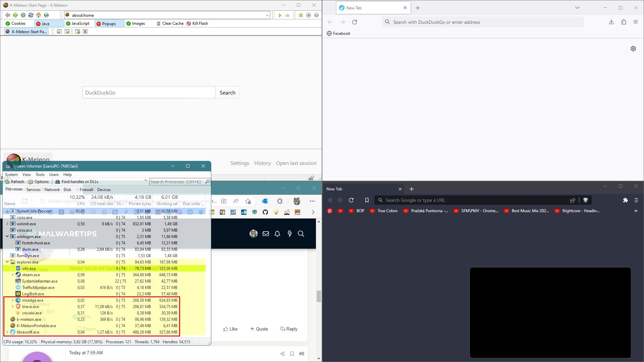Toggle Popups blocking in K-Meleon
Viewport: 644px width, 362px height.
coord(106,23)
